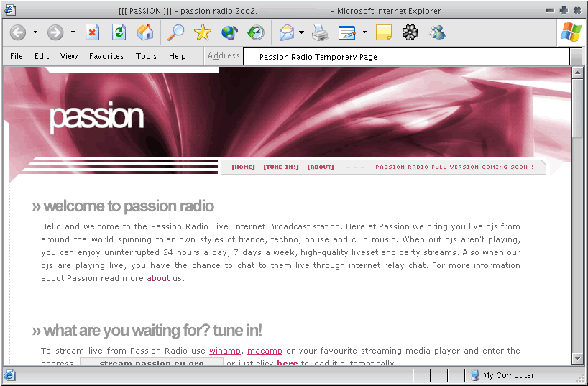Open the Messenger people icon
588x386 pixels.
pos(436,32)
